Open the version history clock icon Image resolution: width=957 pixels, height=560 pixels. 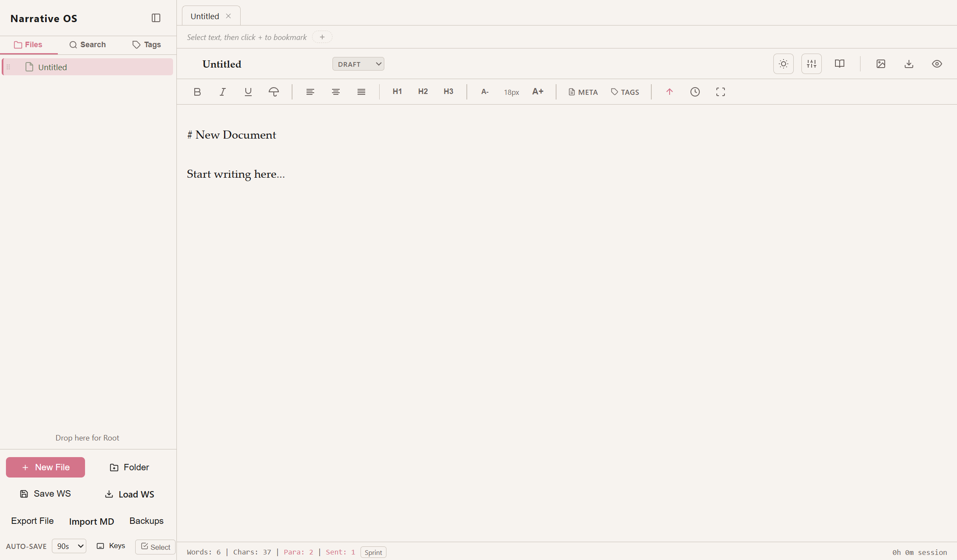coord(695,92)
